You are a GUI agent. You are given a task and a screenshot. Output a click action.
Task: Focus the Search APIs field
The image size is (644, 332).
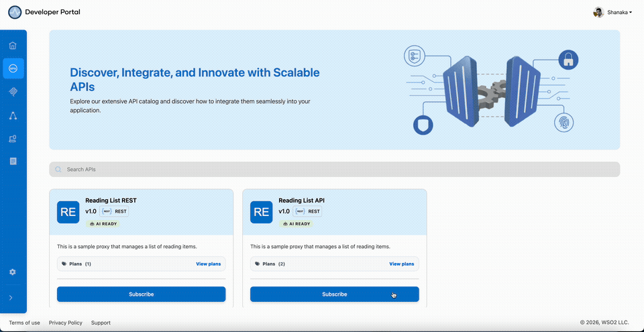[x=334, y=169]
